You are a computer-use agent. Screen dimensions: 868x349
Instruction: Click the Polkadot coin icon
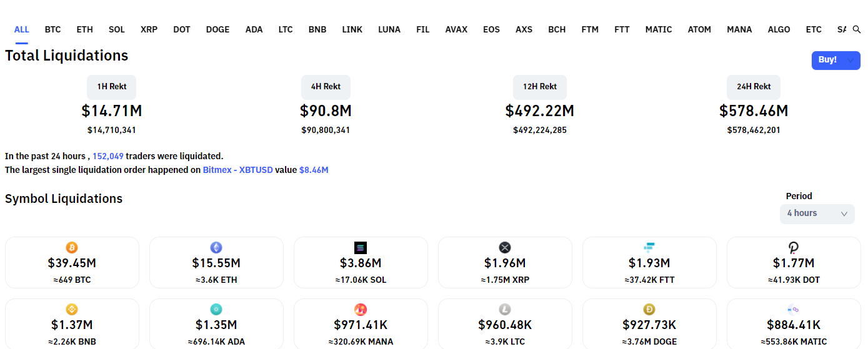tap(794, 247)
